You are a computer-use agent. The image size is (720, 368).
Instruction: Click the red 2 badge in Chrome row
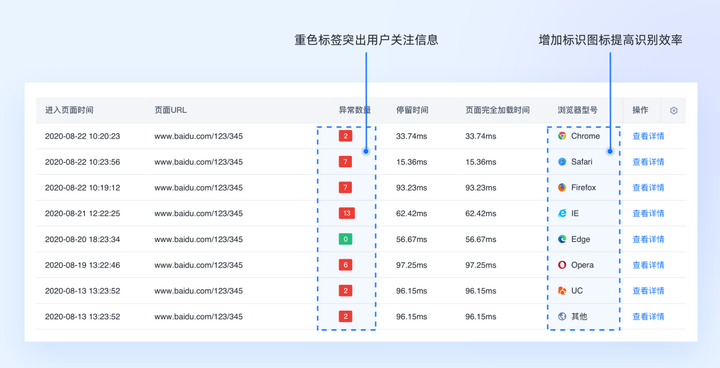[345, 136]
